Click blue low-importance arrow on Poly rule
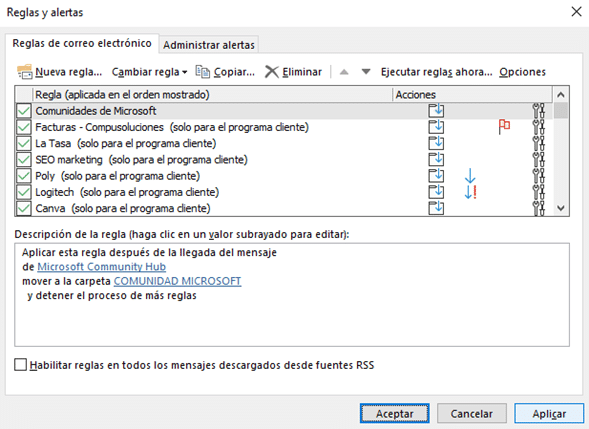Screen dimensions: 589x429 coord(470,176)
